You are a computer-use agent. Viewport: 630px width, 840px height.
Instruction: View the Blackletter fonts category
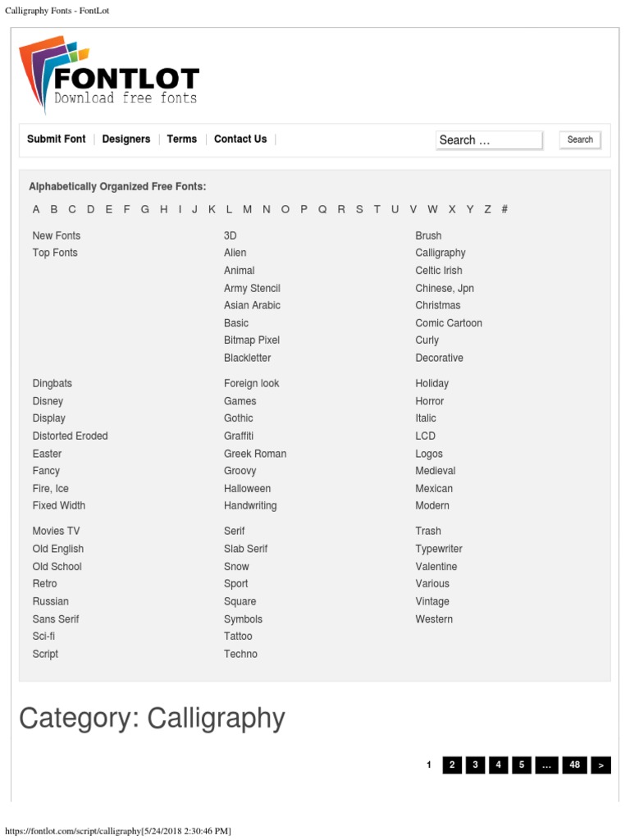click(247, 358)
